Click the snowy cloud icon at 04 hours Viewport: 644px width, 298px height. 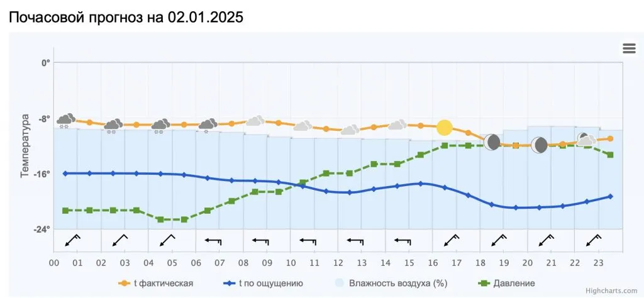pos(160,125)
